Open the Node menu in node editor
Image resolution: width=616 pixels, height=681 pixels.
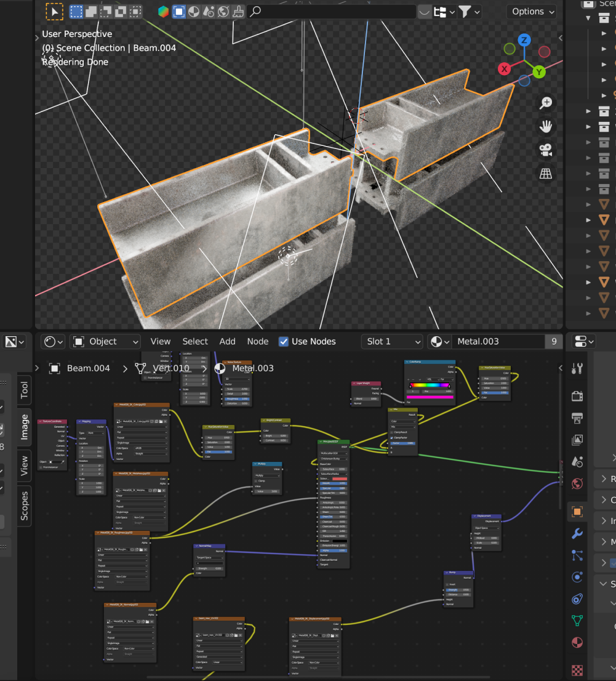tap(257, 342)
